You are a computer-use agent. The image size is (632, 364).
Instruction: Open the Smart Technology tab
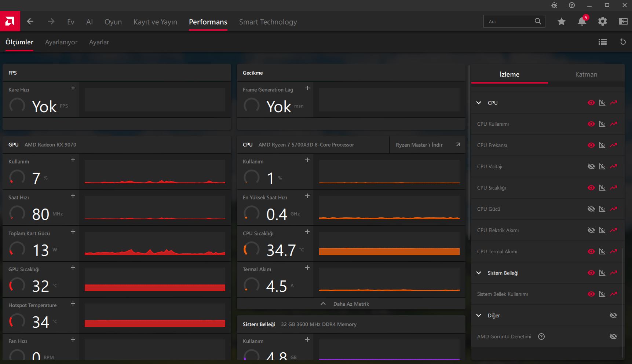(268, 22)
